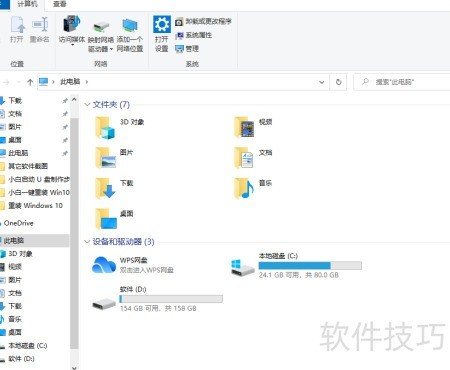
Task: Select the 软件 (D:) drive icon
Action: [104, 303]
